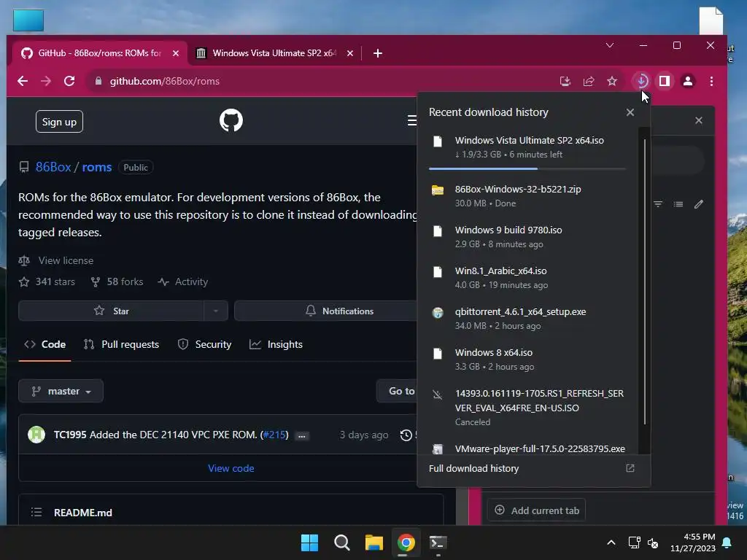
Task: Star the 86Box roms repository
Action: click(111, 311)
